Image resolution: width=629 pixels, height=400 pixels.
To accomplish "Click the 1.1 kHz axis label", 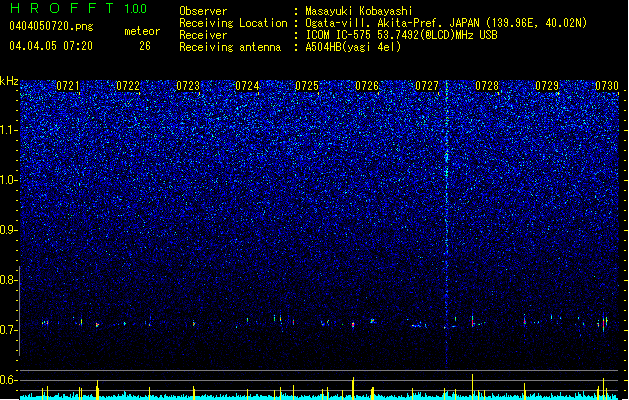I will point(9,130).
